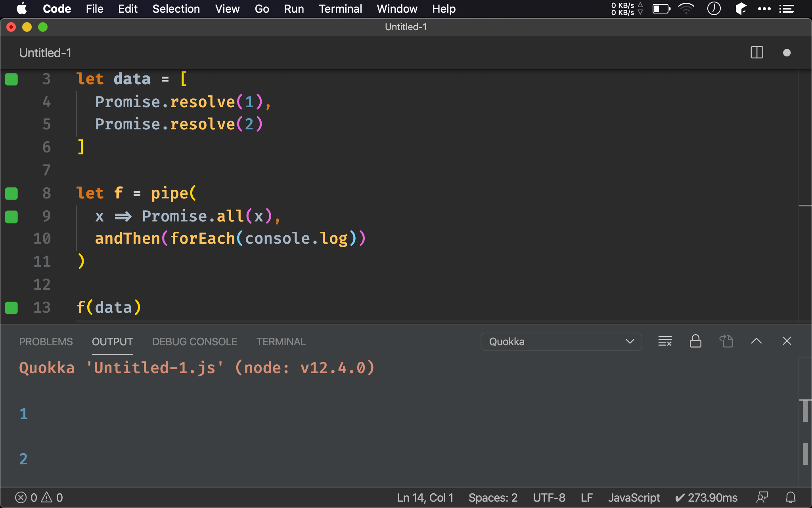Place cursor on f(data) line

click(109, 308)
